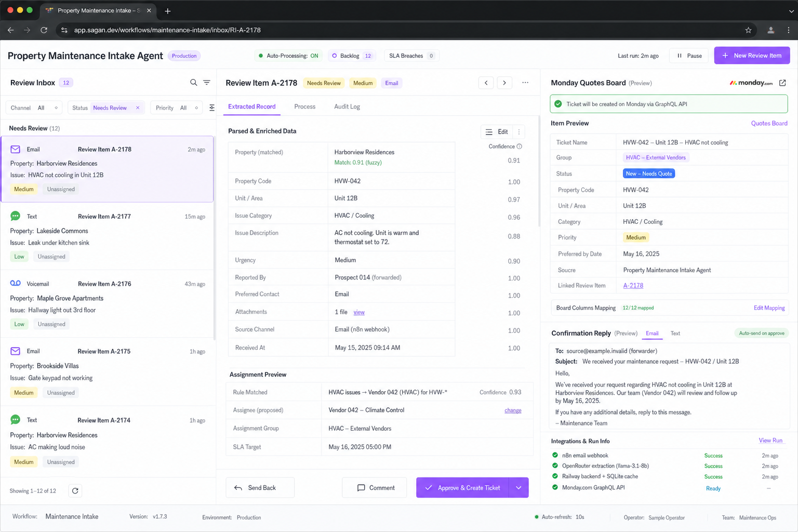The height and width of the screenshot is (532, 798).
Task: Go to next review item arrow
Action: [x=504, y=83]
